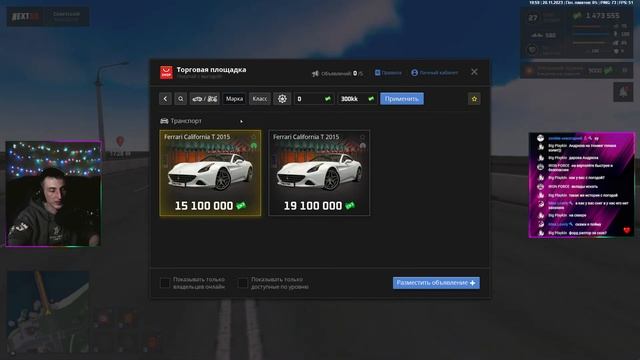
Task: Open the gear settings filter
Action: (282, 99)
